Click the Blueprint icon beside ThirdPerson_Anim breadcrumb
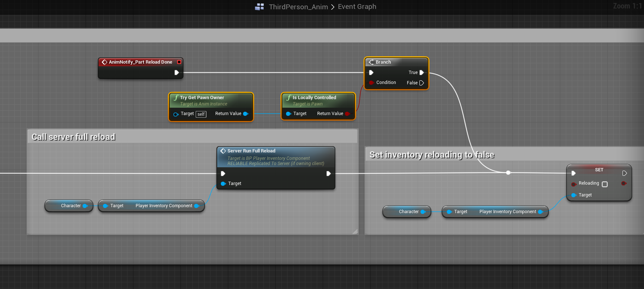The height and width of the screenshot is (289, 644). (x=259, y=7)
